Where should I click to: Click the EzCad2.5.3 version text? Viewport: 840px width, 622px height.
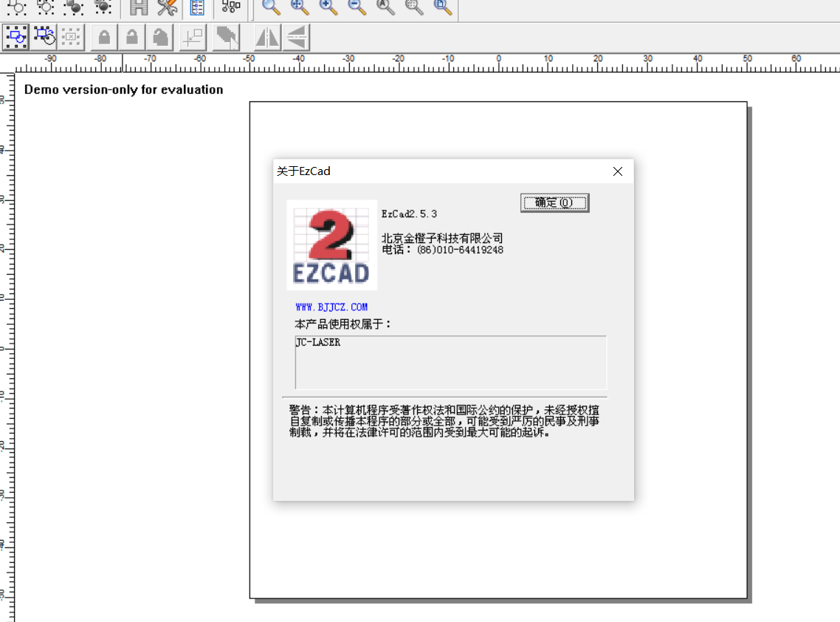pyautogui.click(x=409, y=214)
